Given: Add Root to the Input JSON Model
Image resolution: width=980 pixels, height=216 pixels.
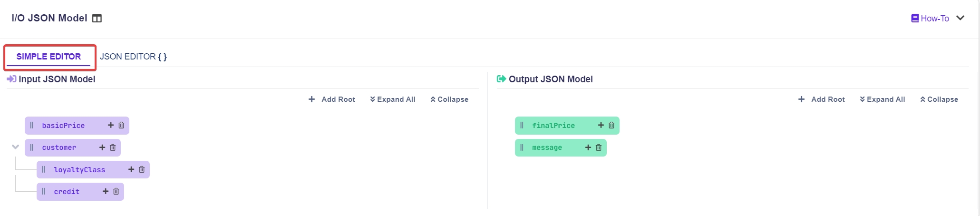Looking at the screenshot, I should click(x=332, y=99).
